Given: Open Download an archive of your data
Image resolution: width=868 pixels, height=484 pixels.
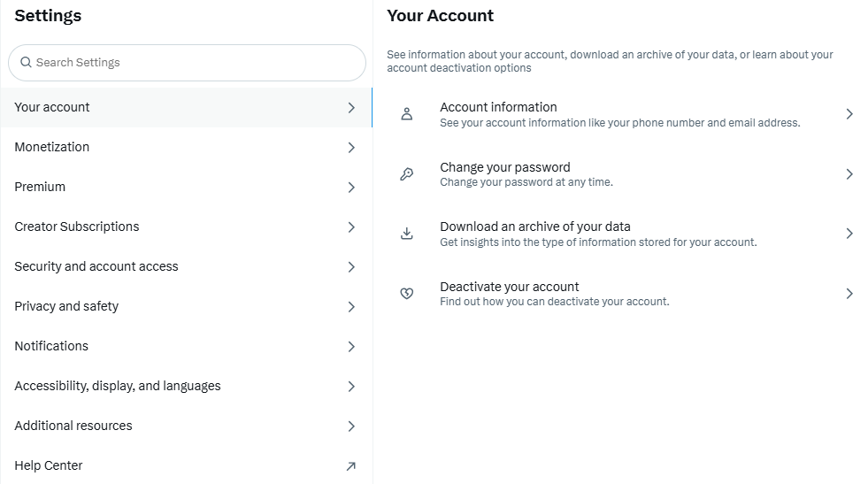Looking at the screenshot, I should 535,227.
